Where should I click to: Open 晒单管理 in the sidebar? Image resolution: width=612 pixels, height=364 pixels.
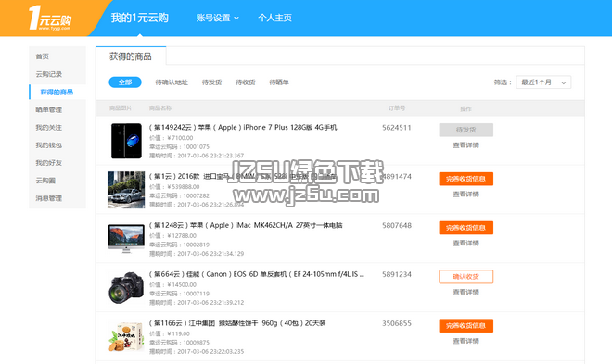click(49, 109)
